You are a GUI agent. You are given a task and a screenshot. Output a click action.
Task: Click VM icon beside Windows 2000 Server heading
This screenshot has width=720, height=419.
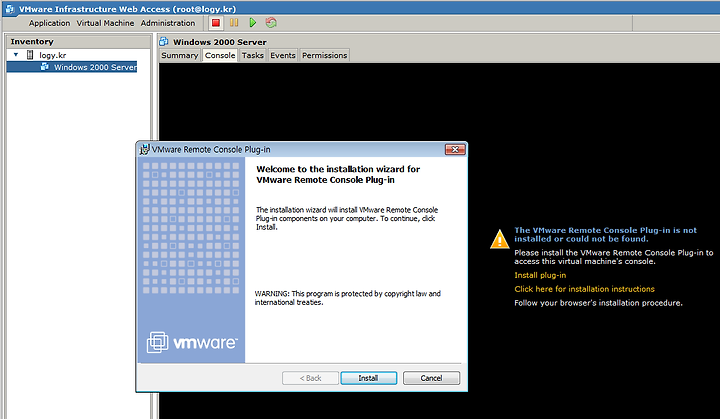(164, 42)
